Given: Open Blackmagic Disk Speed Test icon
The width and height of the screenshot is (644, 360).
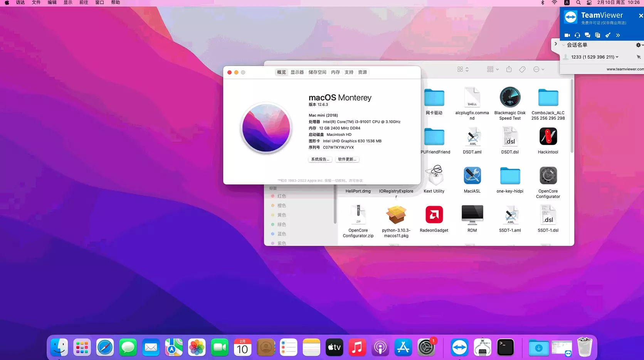Looking at the screenshot, I should pos(509,97).
